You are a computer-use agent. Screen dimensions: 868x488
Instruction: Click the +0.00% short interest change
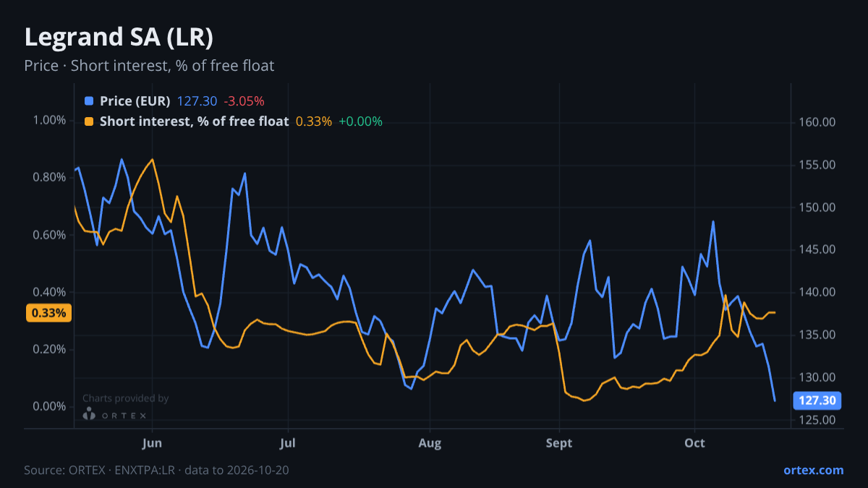tap(360, 121)
